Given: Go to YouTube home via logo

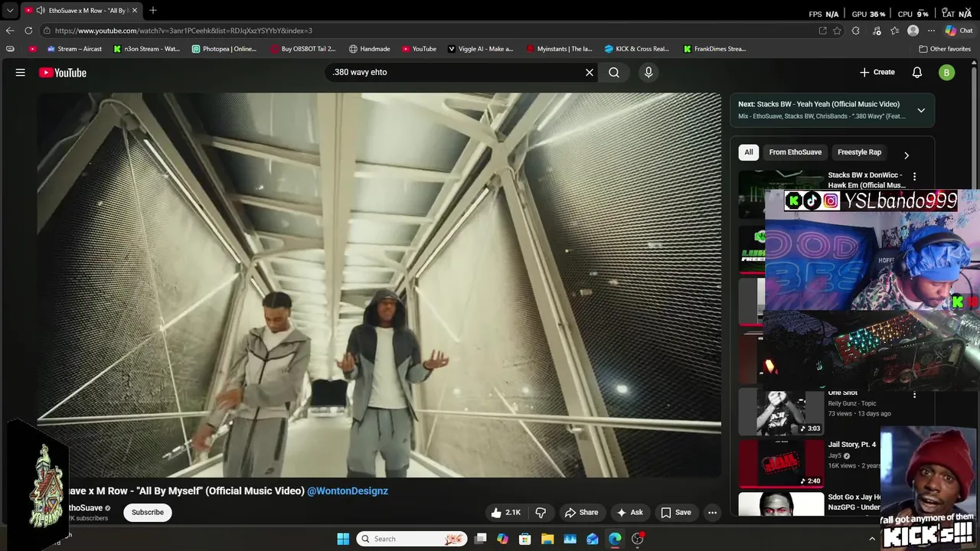Looking at the screenshot, I should [63, 73].
